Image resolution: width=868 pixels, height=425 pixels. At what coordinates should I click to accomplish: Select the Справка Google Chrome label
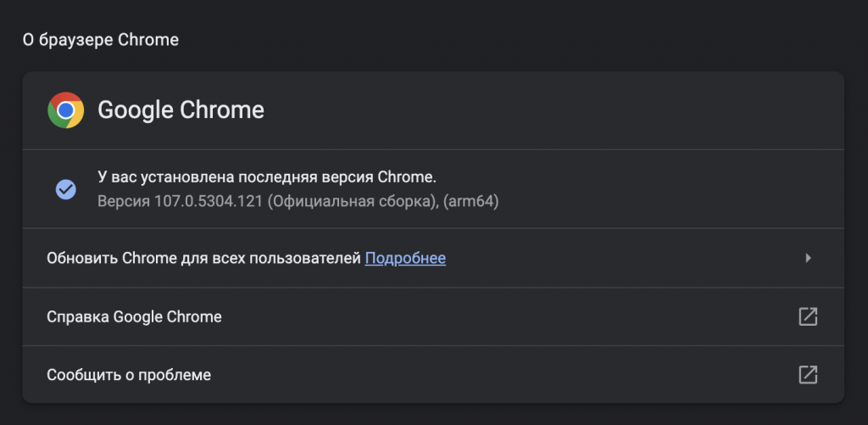tap(134, 316)
